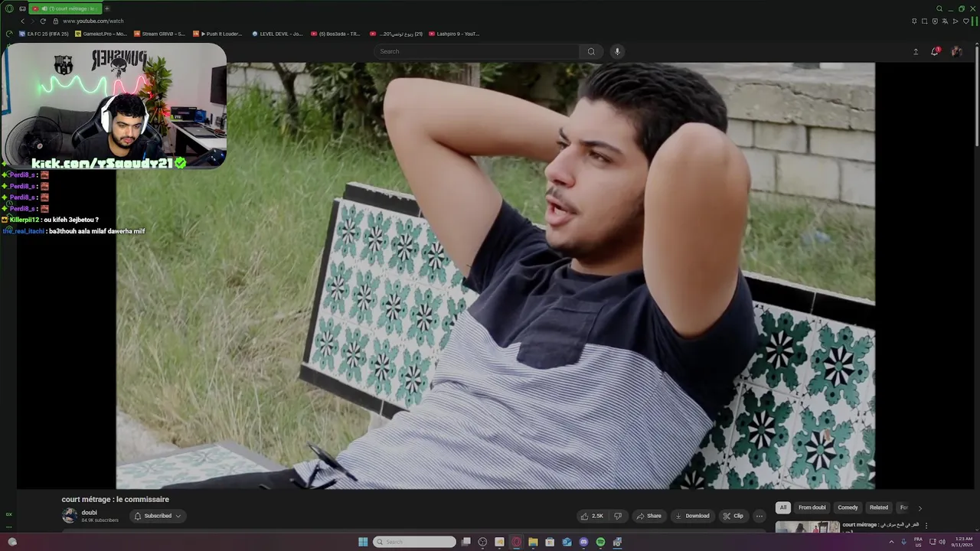
Task: Click the FRA language indicator in tray
Action: coord(918,542)
